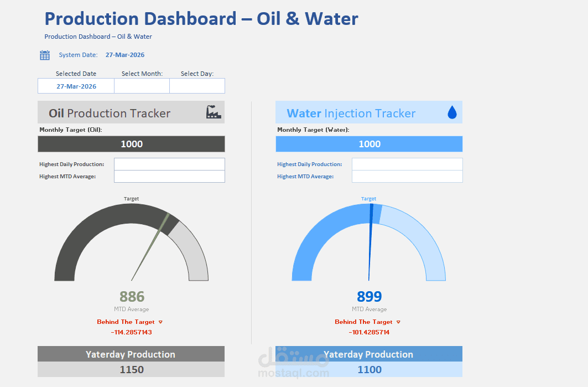Select oil Highest Daily Production value box
Screen dimensions: 588x387
point(169,164)
